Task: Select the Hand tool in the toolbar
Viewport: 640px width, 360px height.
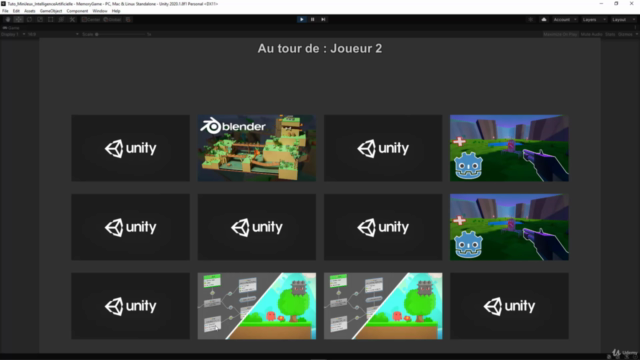Action: coord(8,20)
